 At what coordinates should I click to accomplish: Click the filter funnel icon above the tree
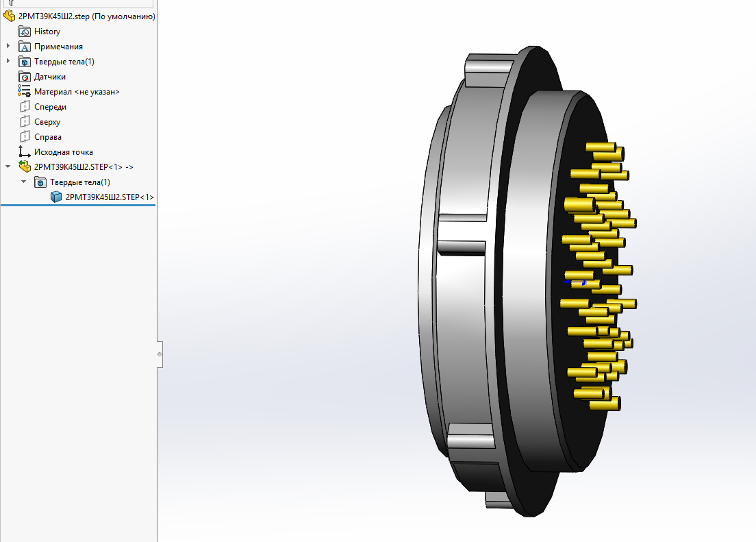point(10,3)
